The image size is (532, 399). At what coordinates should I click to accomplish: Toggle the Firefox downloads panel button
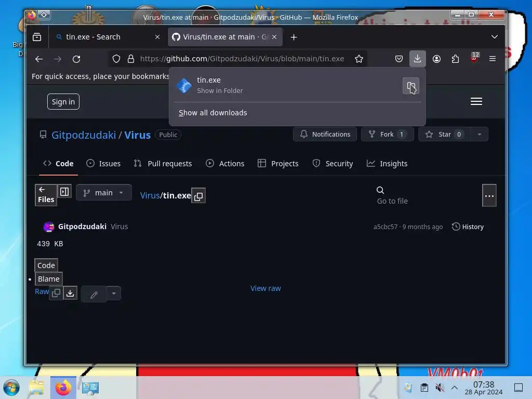417,59
